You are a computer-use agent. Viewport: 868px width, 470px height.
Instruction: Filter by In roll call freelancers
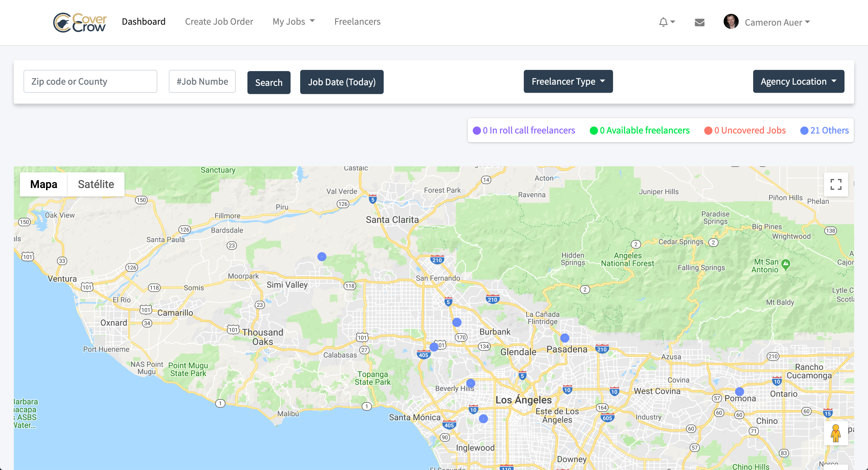(529, 130)
